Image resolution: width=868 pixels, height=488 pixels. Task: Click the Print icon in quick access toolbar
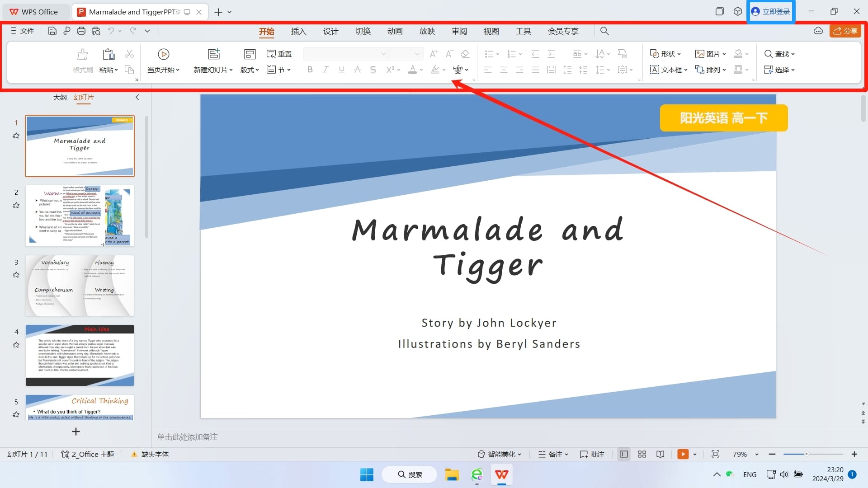pyautogui.click(x=81, y=31)
